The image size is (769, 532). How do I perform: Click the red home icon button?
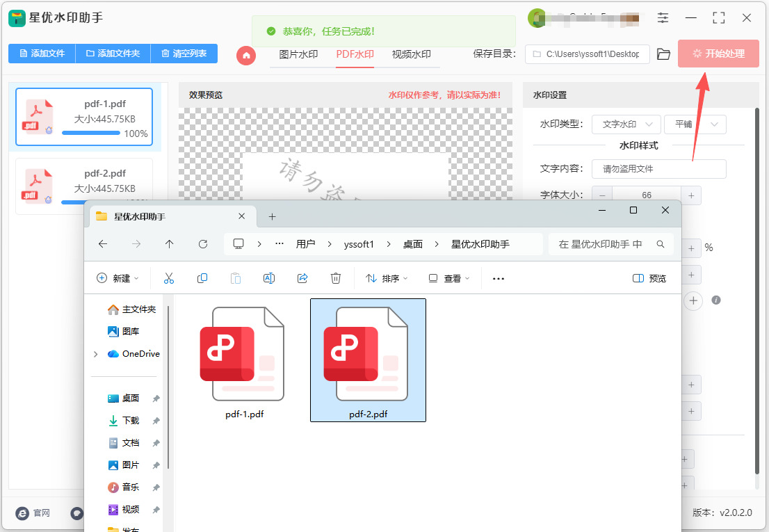click(246, 56)
